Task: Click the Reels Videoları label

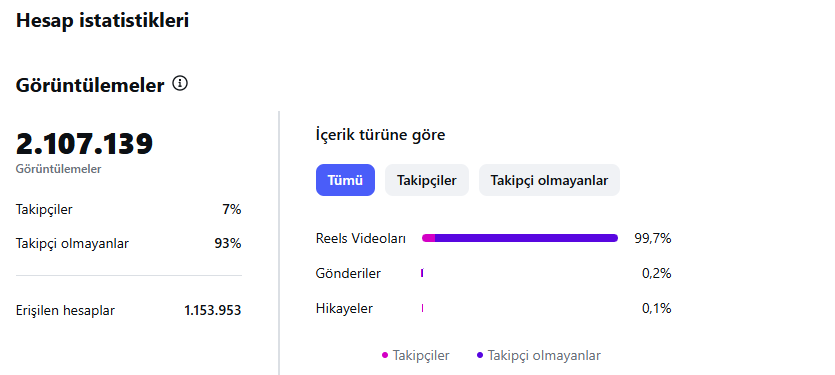Action: (361, 239)
